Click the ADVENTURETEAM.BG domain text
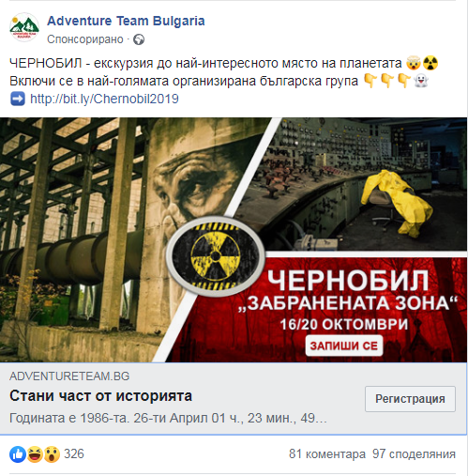468x476 pixels. tap(69, 376)
